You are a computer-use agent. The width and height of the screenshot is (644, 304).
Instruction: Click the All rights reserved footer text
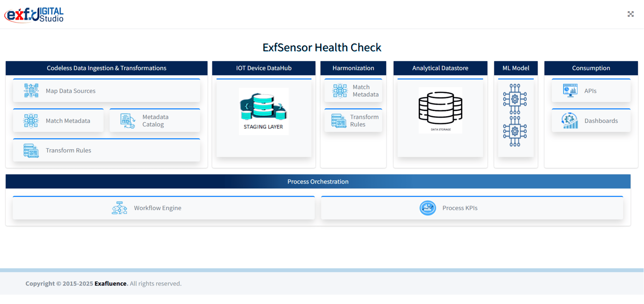(155, 284)
